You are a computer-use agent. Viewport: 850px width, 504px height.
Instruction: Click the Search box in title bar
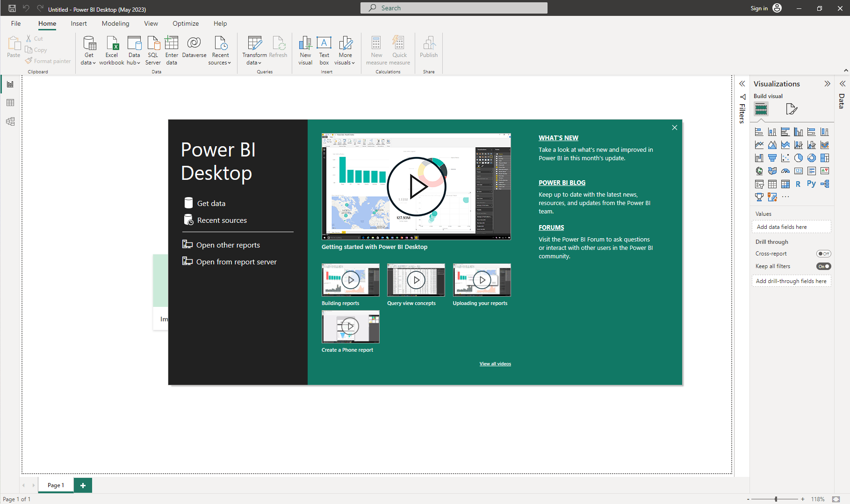click(x=454, y=8)
